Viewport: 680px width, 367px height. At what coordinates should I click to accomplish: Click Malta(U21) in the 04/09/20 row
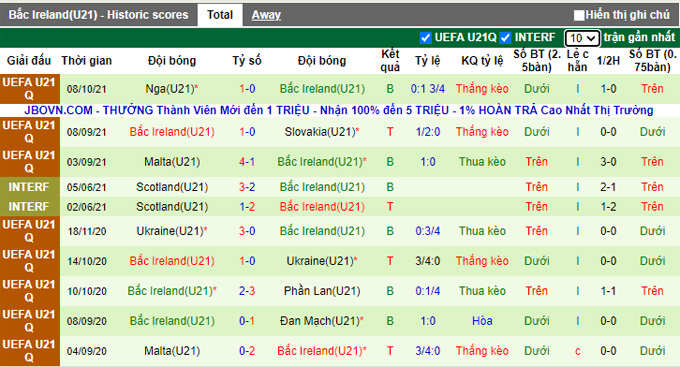pyautogui.click(x=172, y=351)
